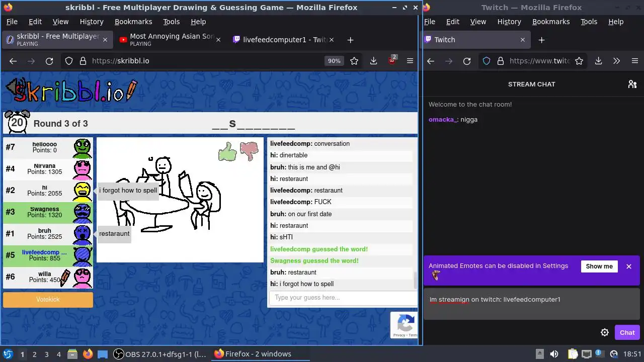Open downloads in the skribbl Firefox window
This screenshot has height=362, width=644.
point(373,61)
